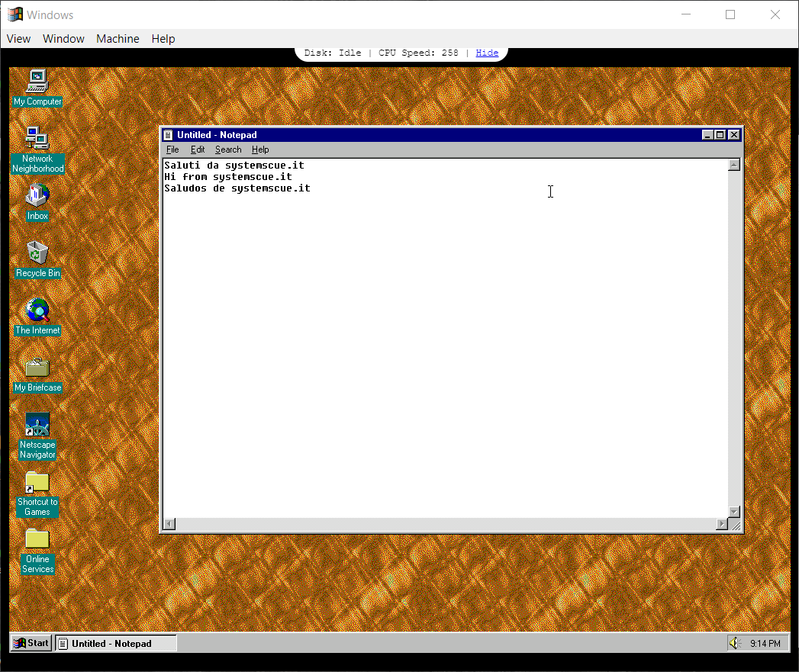The width and height of the screenshot is (799, 672).
Task: Click the 9:14 PM taskbar clock
Action: (765, 644)
